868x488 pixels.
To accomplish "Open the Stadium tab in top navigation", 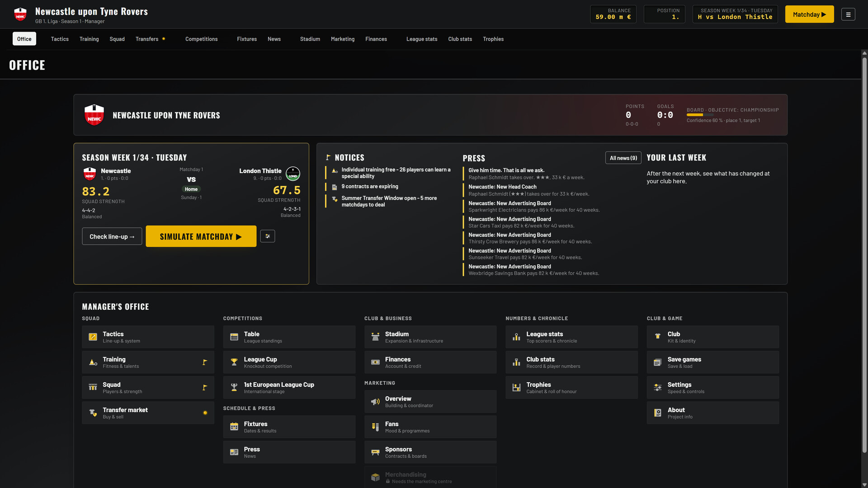I will coord(310,39).
